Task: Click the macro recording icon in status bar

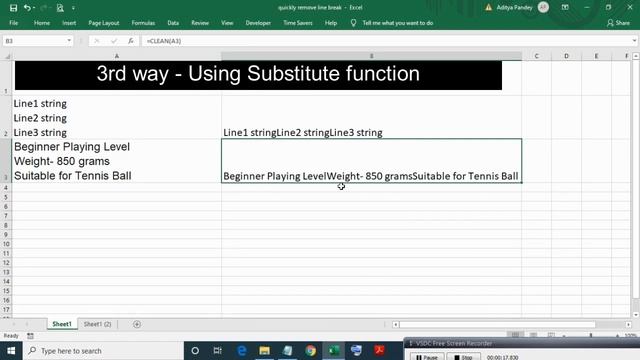Action: 30,336
